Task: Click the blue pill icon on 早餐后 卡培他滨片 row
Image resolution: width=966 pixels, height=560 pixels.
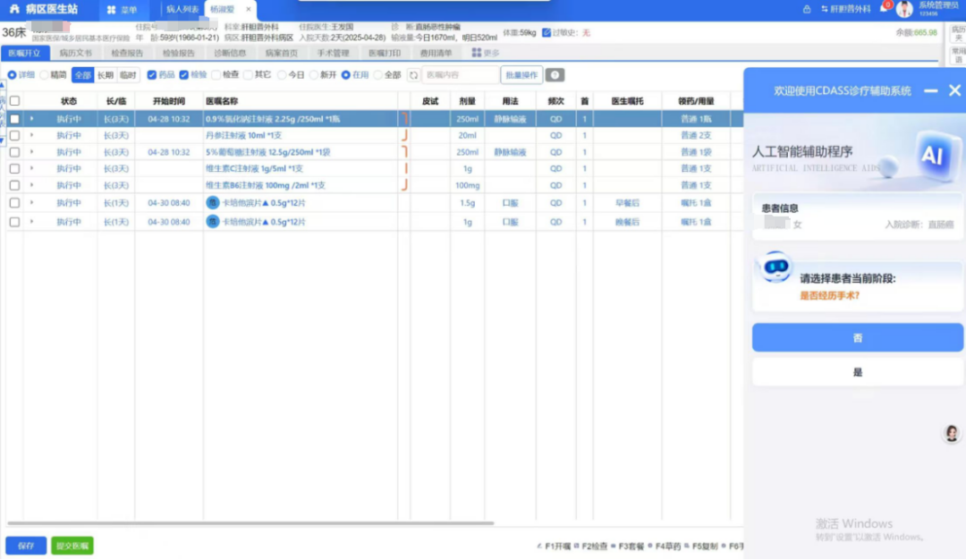Action: [213, 203]
